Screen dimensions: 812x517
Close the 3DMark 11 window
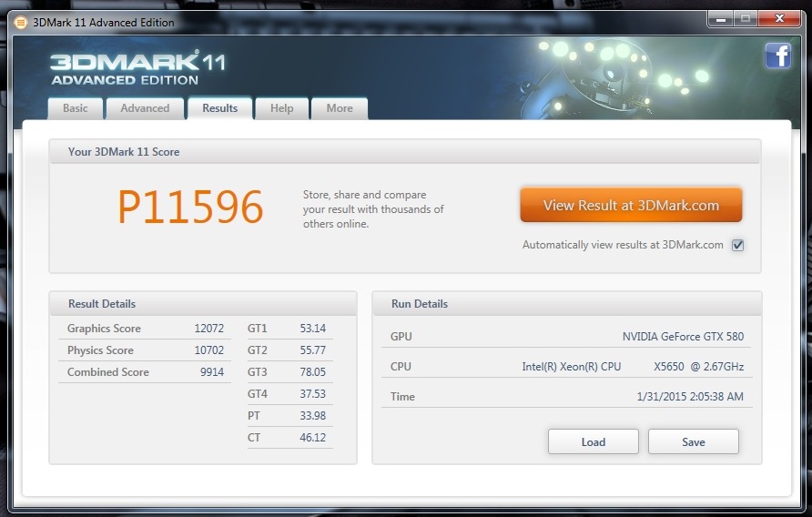click(779, 19)
